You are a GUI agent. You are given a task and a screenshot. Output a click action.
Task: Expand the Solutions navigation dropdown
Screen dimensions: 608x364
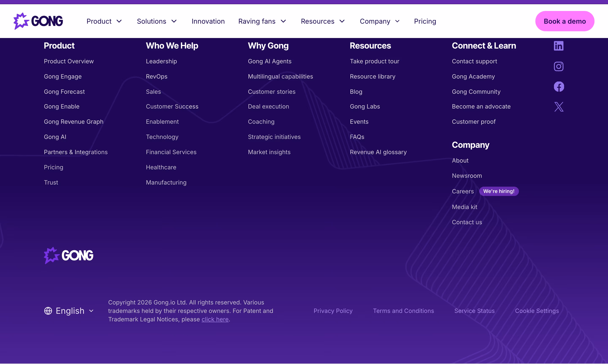tap(157, 21)
